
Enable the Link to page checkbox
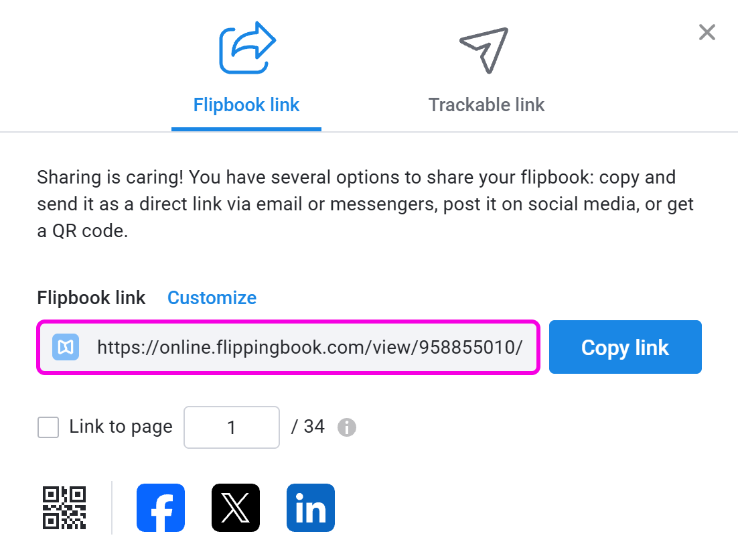48,427
